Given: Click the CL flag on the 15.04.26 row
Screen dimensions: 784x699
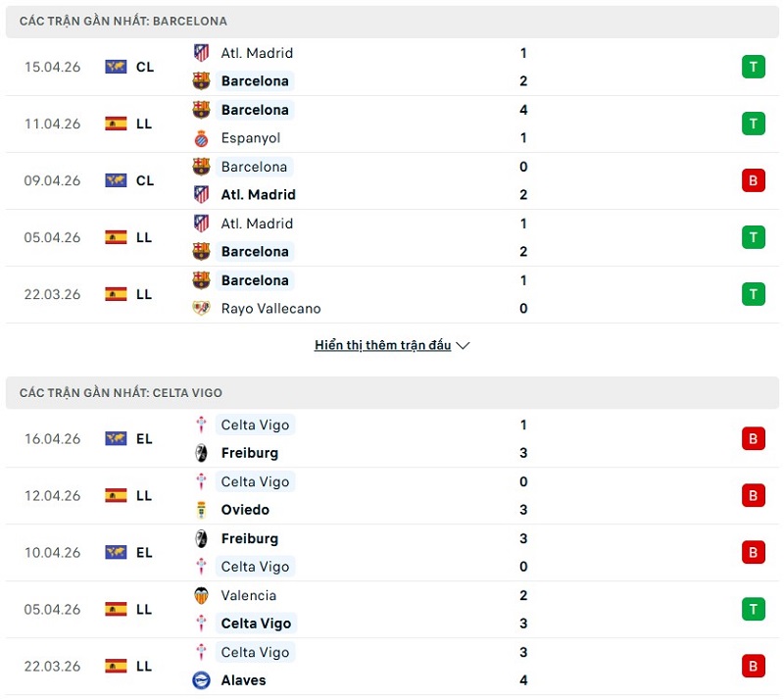Looking at the screenshot, I should [117, 67].
